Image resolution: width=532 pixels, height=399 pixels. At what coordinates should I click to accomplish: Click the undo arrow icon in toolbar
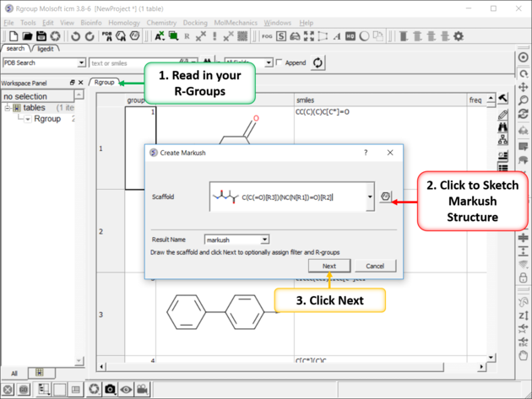[75, 37]
